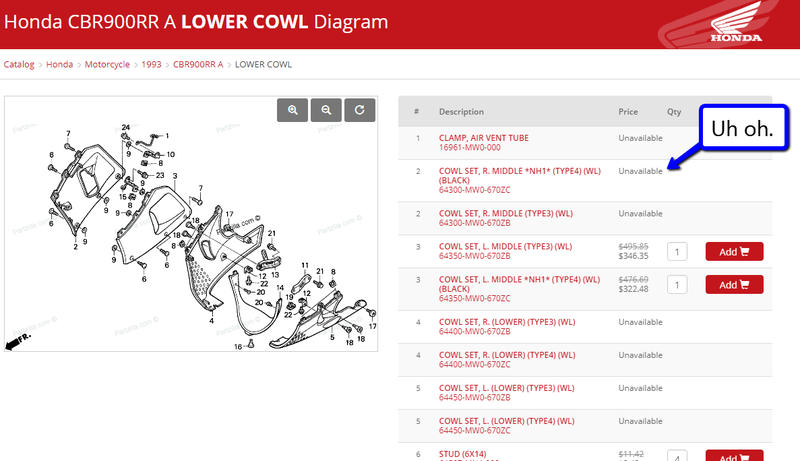
Task: Reset the diagram view with the refresh icon
Action: coord(360,110)
